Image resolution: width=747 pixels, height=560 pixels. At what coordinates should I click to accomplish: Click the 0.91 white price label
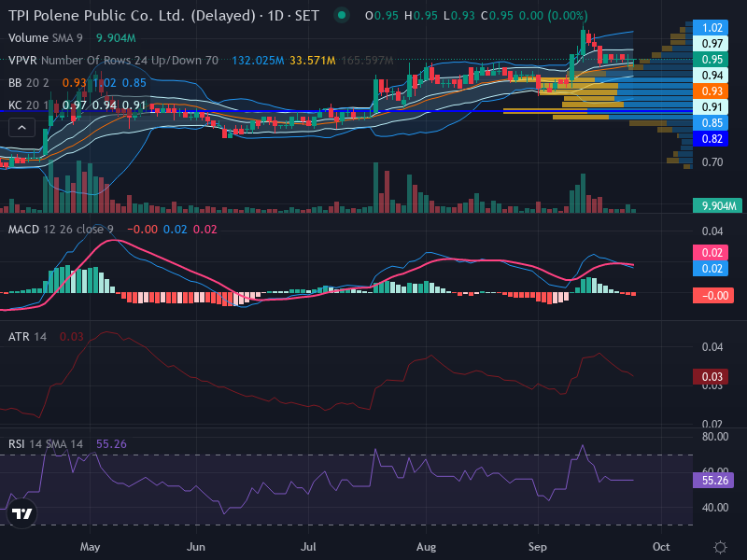711,106
